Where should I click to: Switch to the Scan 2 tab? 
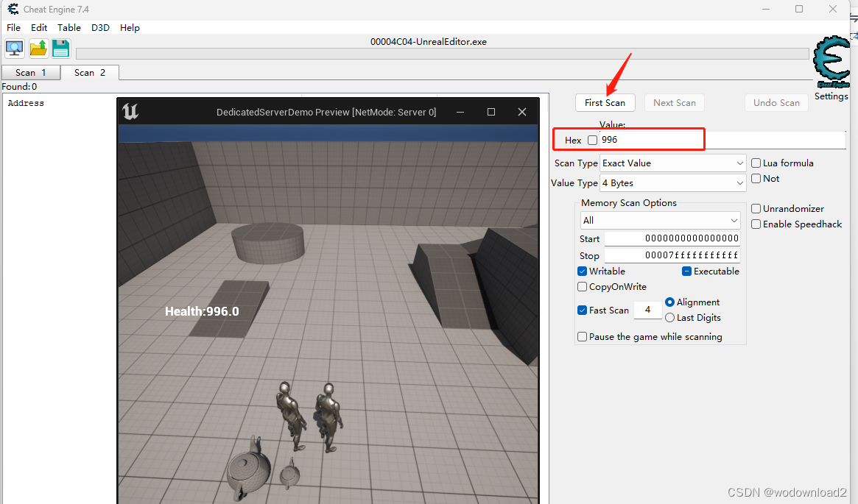[x=88, y=73]
